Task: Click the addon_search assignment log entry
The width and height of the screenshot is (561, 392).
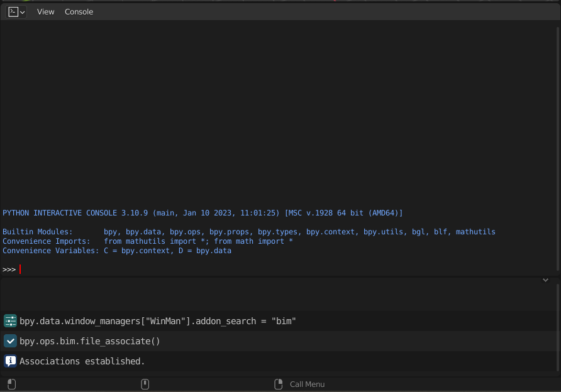Action: coord(157,320)
